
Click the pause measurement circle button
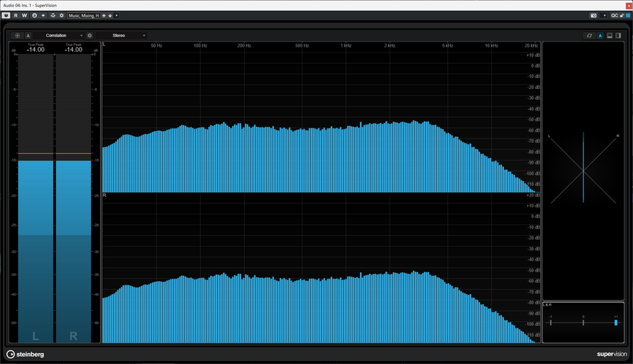click(17, 36)
